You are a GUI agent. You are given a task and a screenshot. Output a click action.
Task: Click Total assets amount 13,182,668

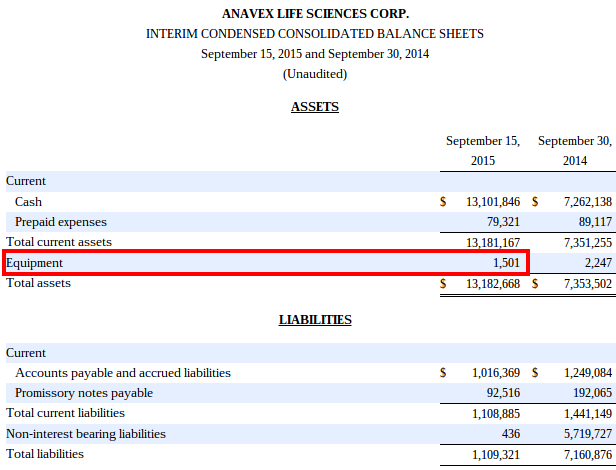point(493,284)
